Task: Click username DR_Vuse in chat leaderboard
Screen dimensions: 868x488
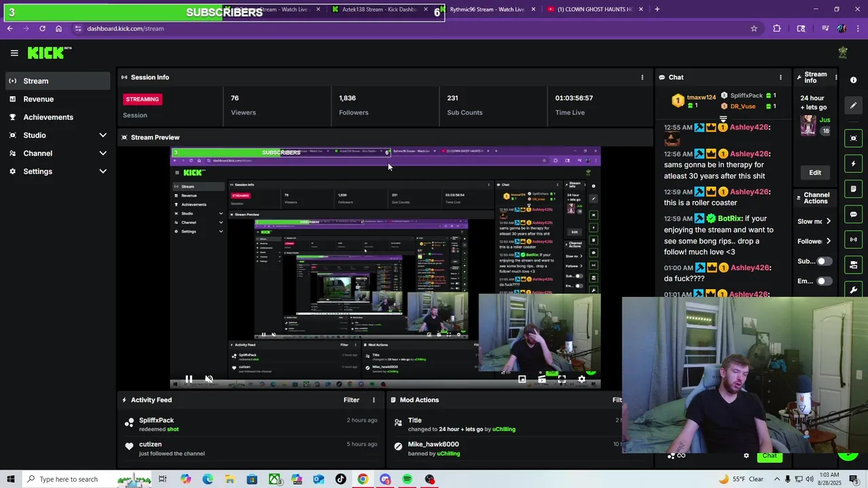Action: point(743,106)
